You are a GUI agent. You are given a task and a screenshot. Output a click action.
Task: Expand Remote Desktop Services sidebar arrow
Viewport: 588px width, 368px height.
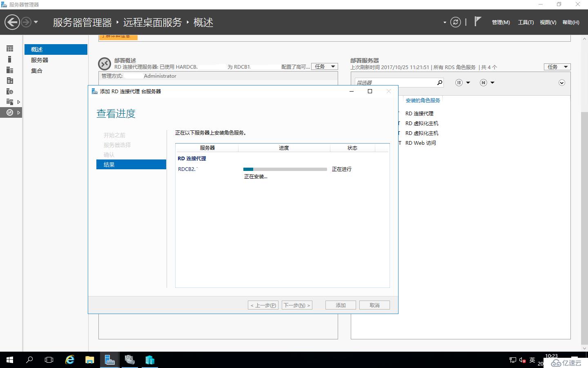(18, 112)
